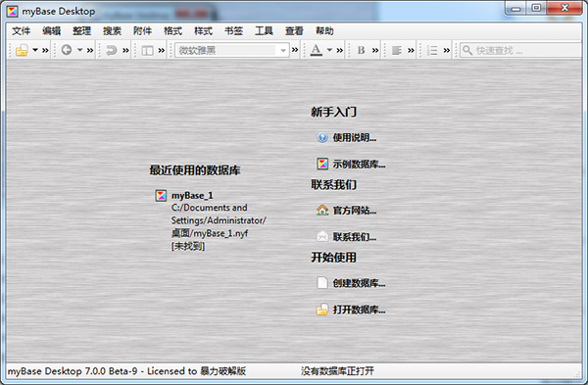
Task: Expand the overflow chevron after the back dropdown
Action: pos(90,50)
